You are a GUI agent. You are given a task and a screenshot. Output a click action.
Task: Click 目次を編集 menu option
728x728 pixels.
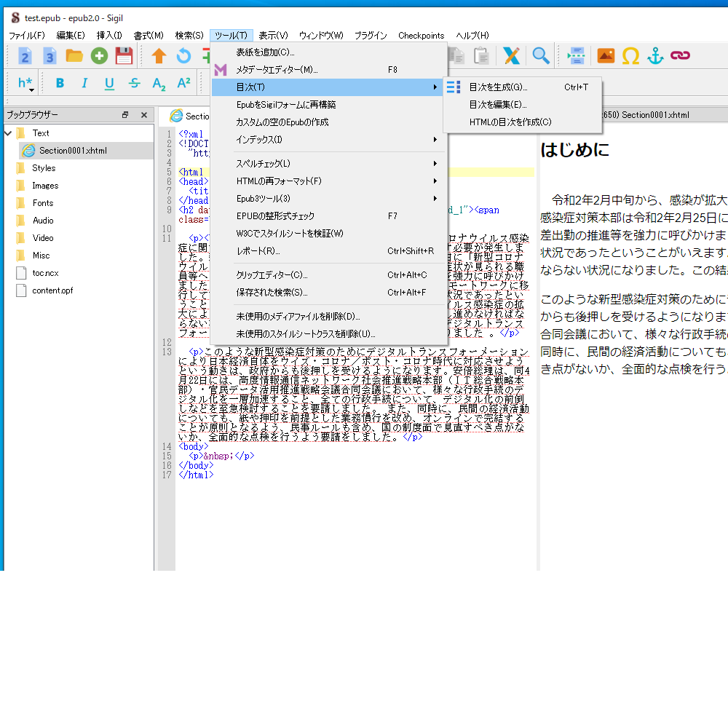coord(498,105)
